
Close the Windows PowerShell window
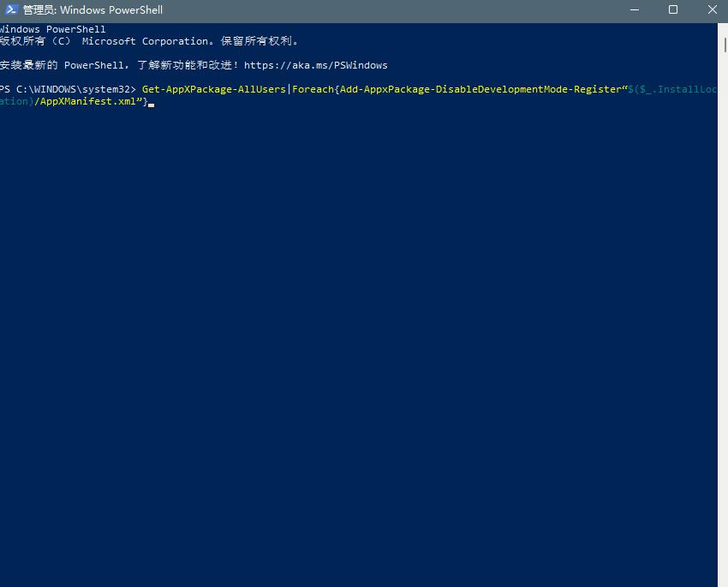711,10
